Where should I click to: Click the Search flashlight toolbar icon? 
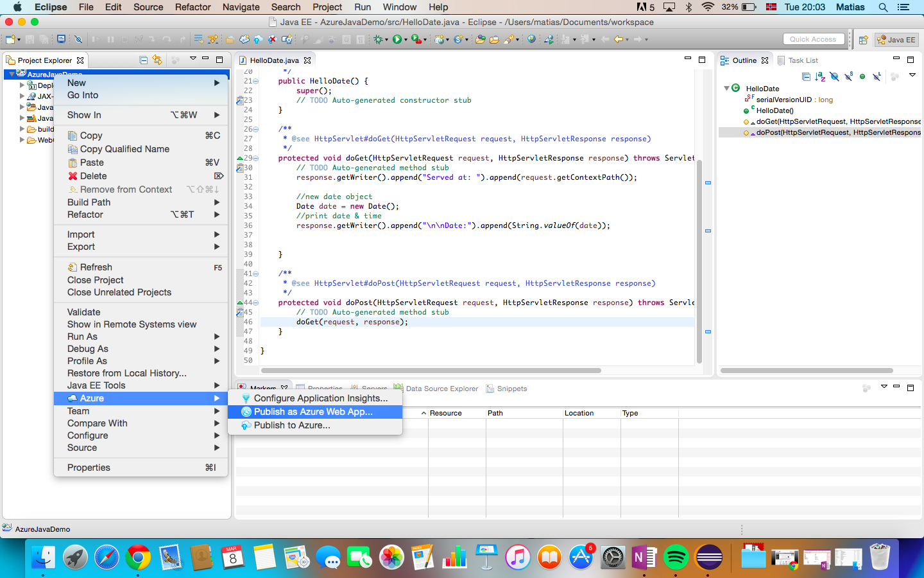coord(509,39)
